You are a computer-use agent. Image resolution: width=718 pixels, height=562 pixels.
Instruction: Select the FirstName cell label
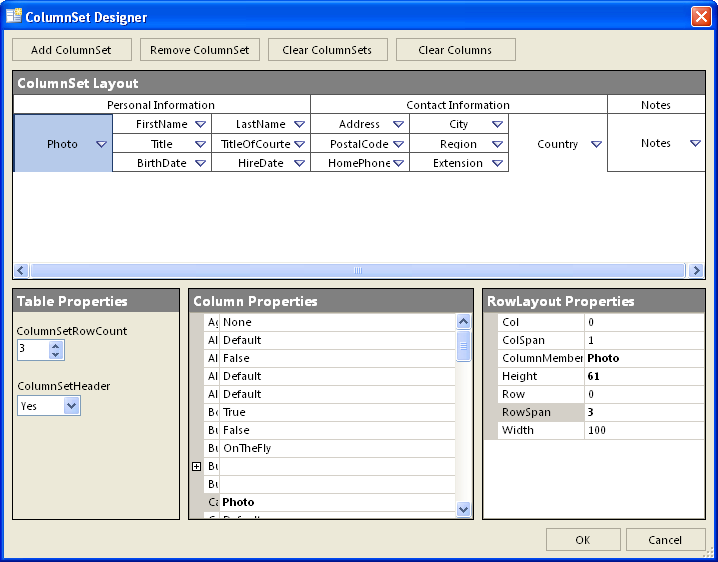click(162, 124)
